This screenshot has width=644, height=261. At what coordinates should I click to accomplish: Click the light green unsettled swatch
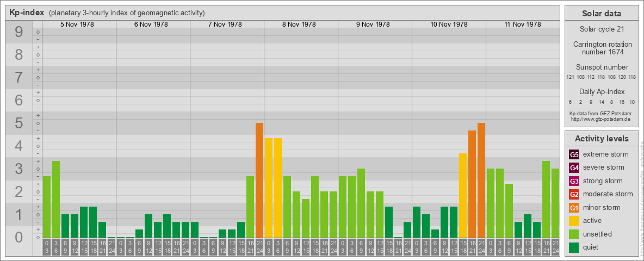574,234
